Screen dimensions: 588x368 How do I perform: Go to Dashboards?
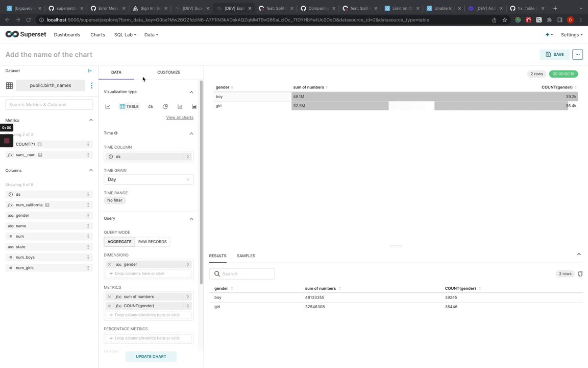point(67,35)
